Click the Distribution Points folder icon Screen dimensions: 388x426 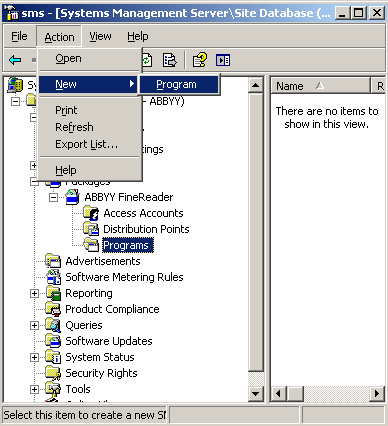[91, 229]
